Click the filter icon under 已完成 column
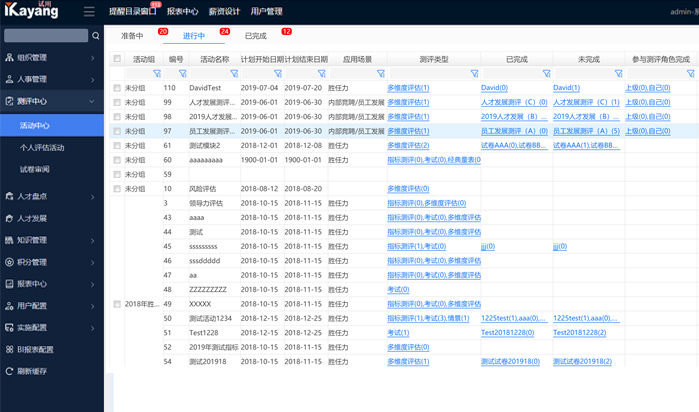 [546, 73]
